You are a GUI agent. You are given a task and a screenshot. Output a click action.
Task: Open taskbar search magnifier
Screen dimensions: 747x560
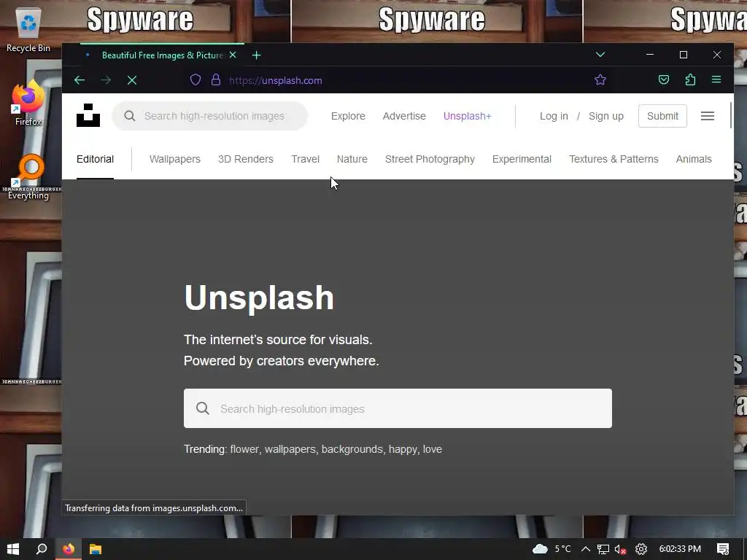pos(42,549)
